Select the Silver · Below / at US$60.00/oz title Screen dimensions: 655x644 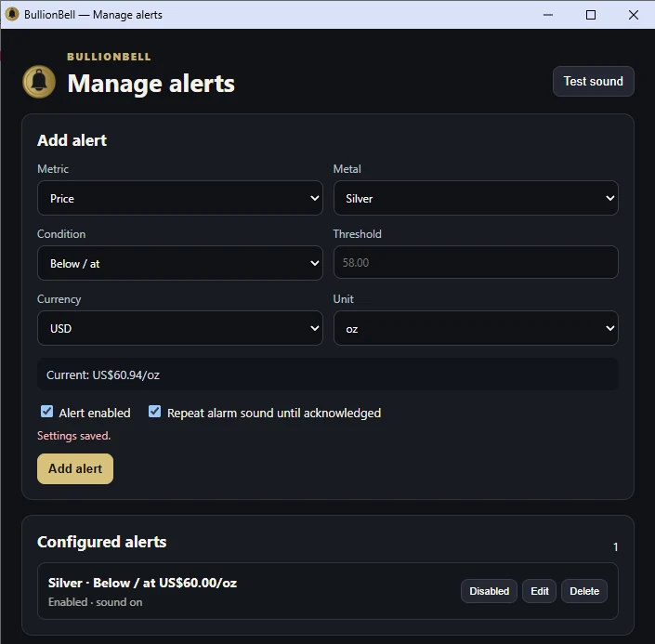click(142, 583)
